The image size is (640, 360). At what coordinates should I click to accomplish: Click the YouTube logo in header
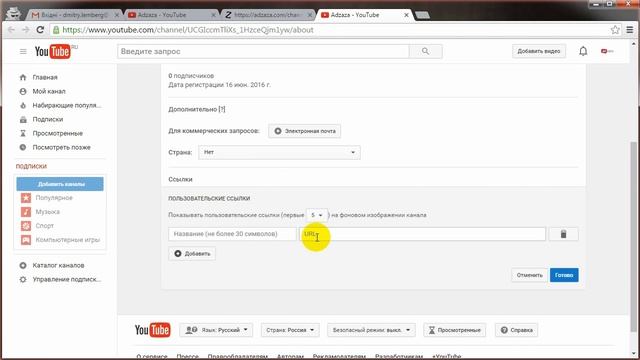(x=53, y=51)
